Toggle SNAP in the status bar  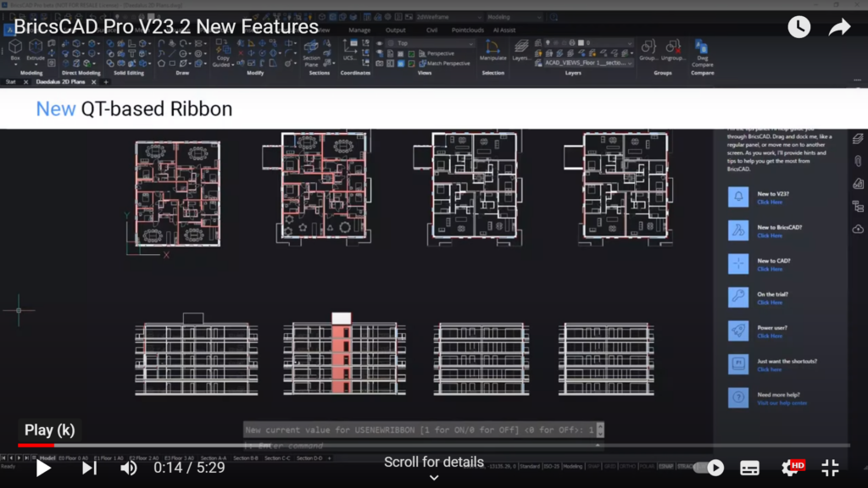(593, 466)
